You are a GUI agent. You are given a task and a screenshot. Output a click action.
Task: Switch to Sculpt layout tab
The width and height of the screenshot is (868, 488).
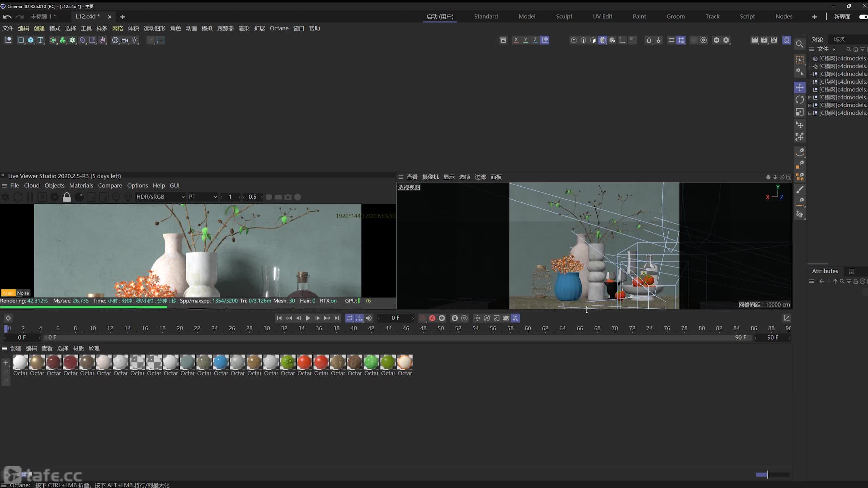click(564, 16)
